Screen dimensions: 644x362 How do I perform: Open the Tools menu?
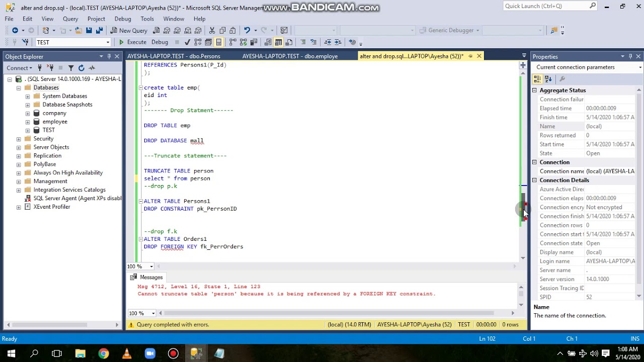click(x=147, y=19)
